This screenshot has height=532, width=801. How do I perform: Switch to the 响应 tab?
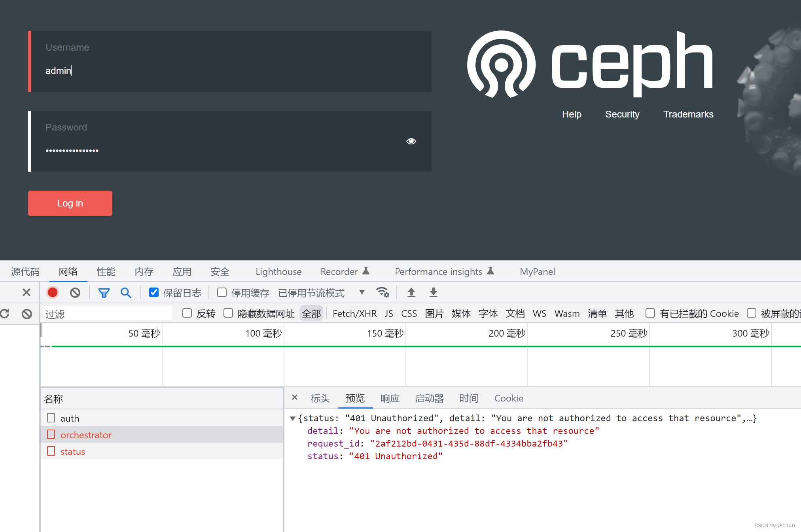[x=390, y=398]
